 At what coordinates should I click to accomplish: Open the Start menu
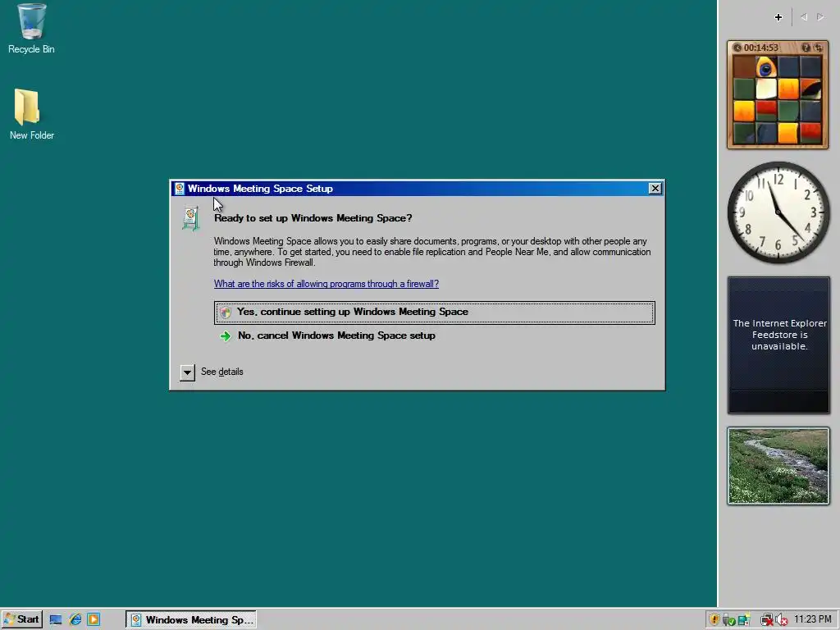pos(22,620)
